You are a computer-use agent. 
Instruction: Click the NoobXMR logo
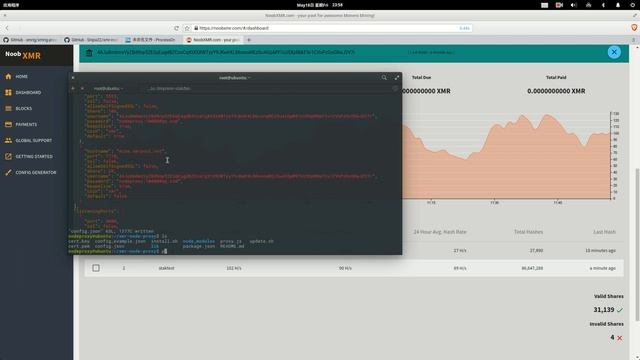[23, 55]
